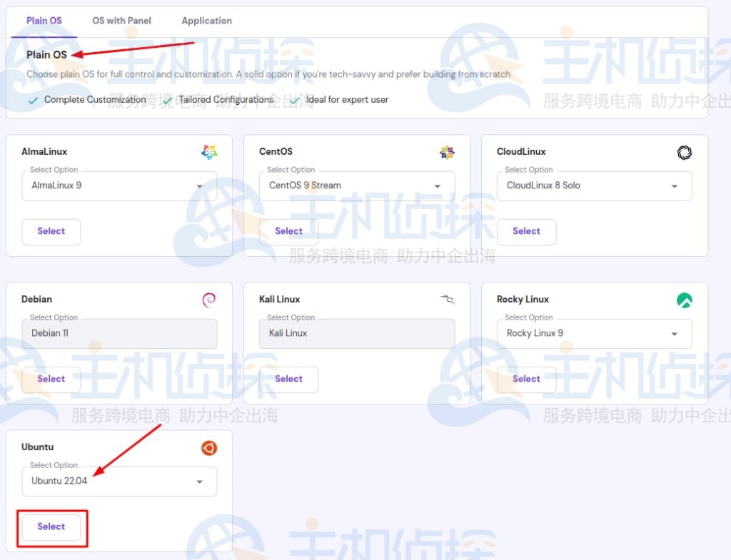Click the AlmaLinux logo icon

208,151
